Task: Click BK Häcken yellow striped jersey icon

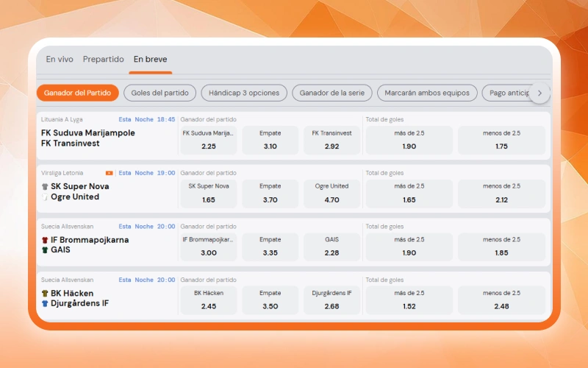Action: 45,293
